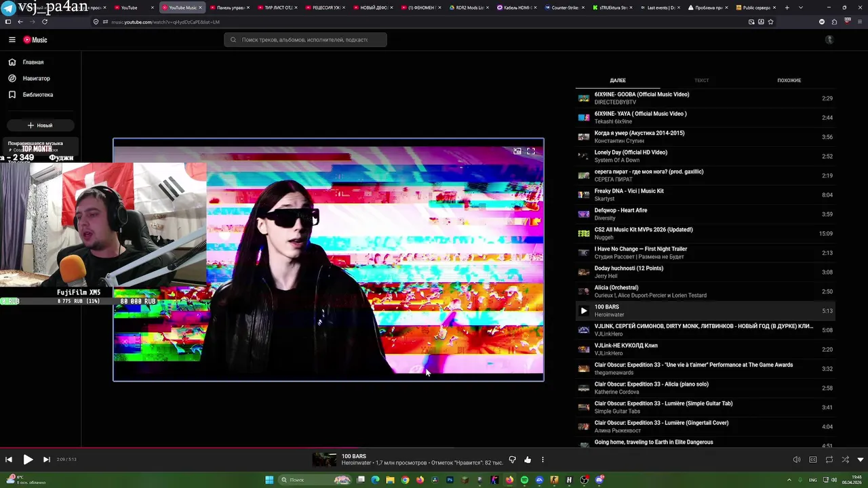
Task: Create new playlist with Новый button
Action: [x=40, y=125]
